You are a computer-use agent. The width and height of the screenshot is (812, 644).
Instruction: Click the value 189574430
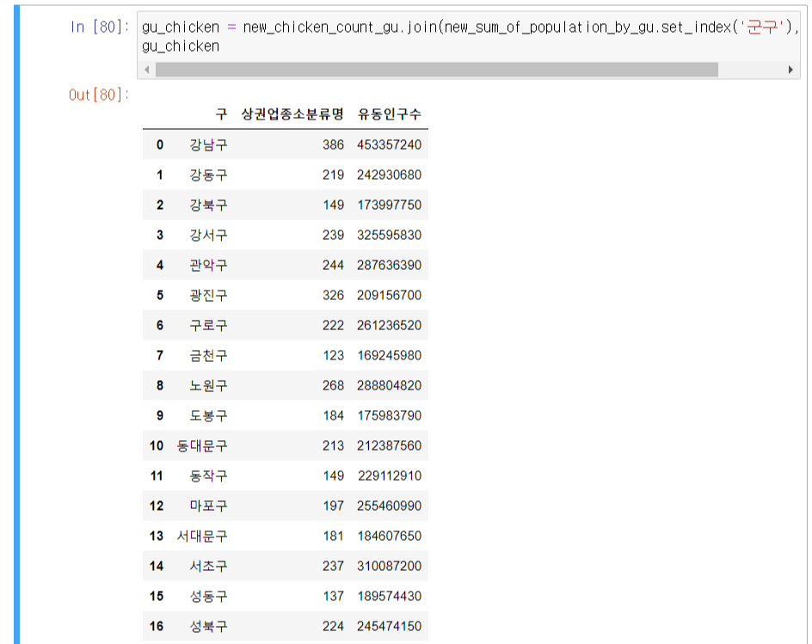(389, 596)
